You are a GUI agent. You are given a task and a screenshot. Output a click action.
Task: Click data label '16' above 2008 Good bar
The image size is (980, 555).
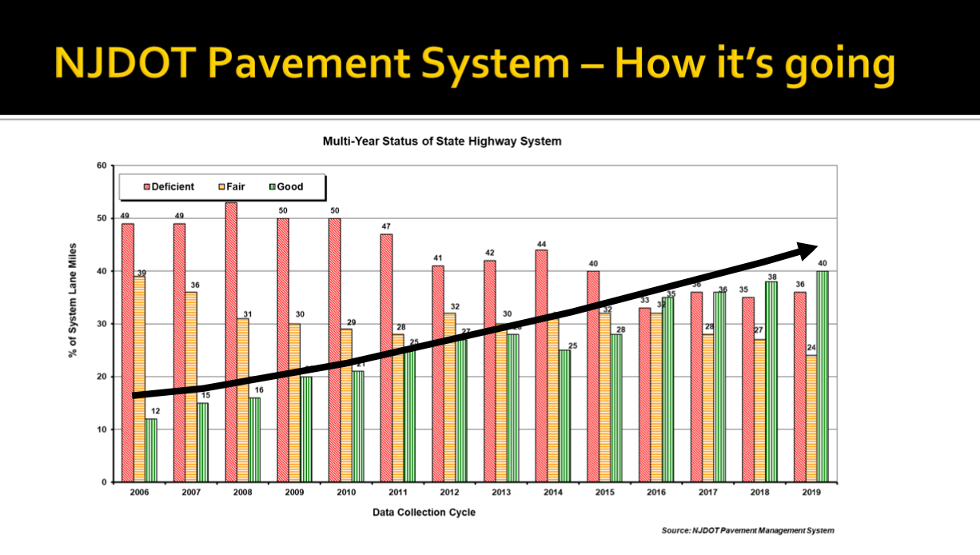pyautogui.click(x=259, y=390)
